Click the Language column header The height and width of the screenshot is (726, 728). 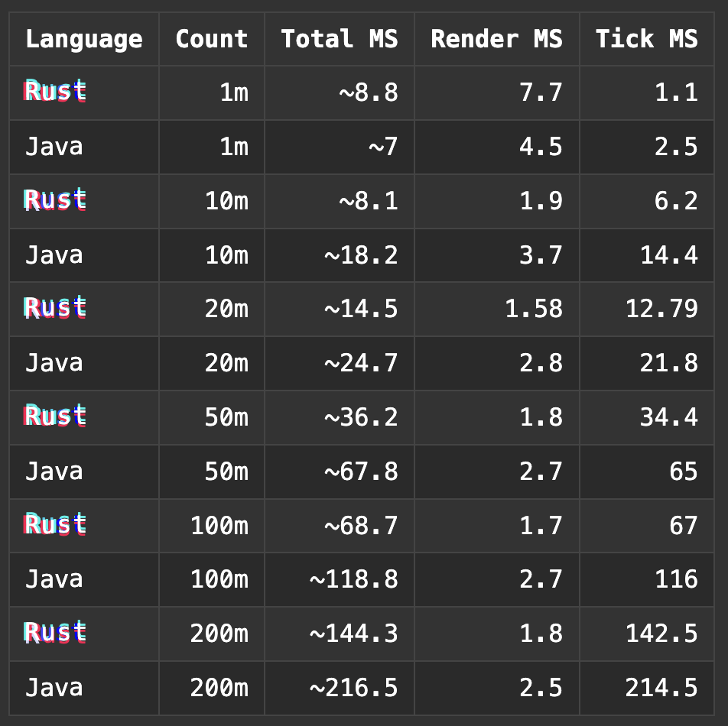point(83,39)
